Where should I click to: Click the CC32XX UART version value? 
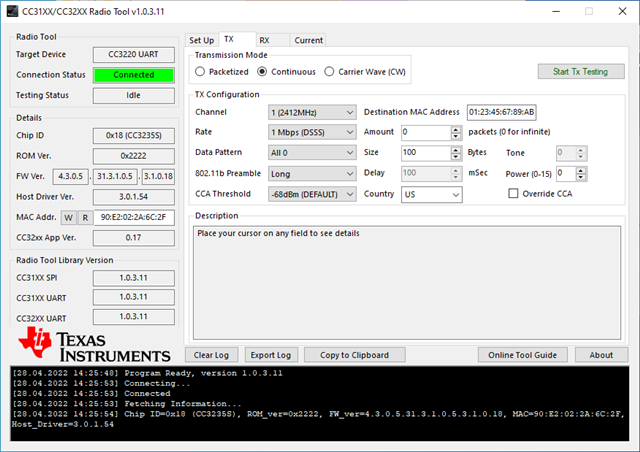[x=133, y=317]
